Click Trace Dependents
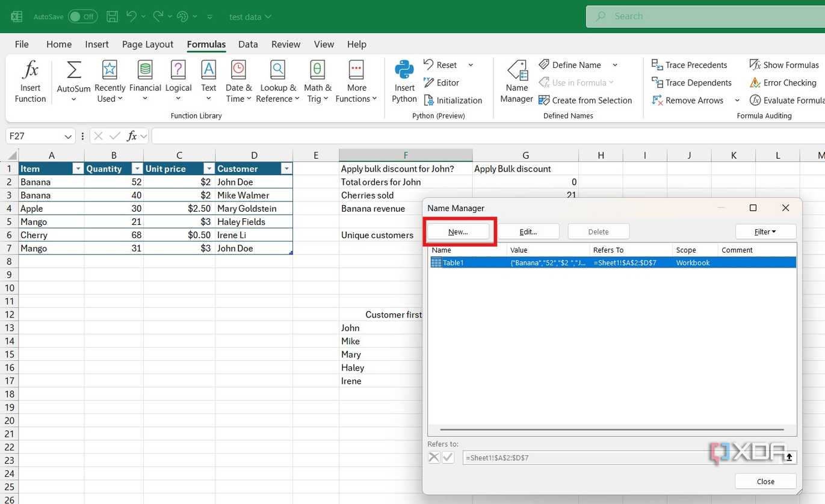Viewport: 825px width, 504px height. click(691, 82)
